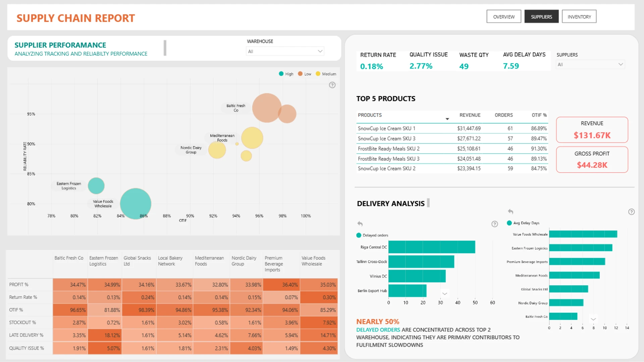Image resolution: width=644 pixels, height=362 pixels.
Task: Select the Nordic Dairy Group yellow bubble
Action: [217, 150]
